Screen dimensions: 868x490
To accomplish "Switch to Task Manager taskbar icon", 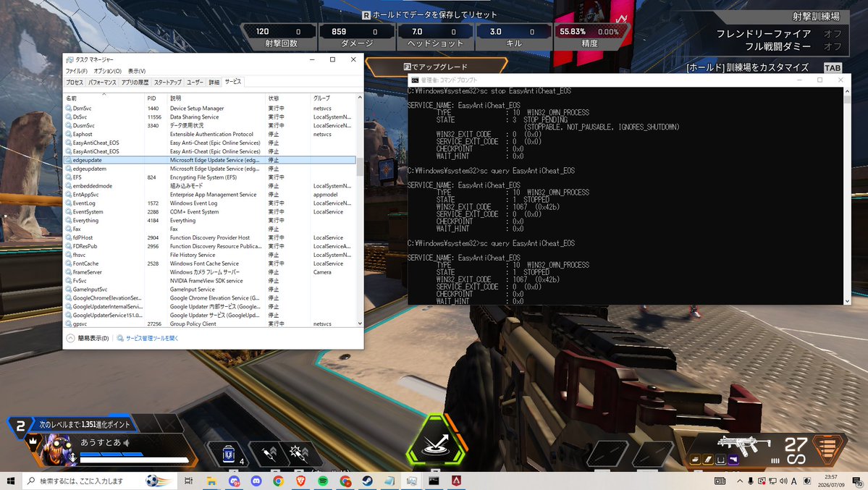I will tap(411, 481).
